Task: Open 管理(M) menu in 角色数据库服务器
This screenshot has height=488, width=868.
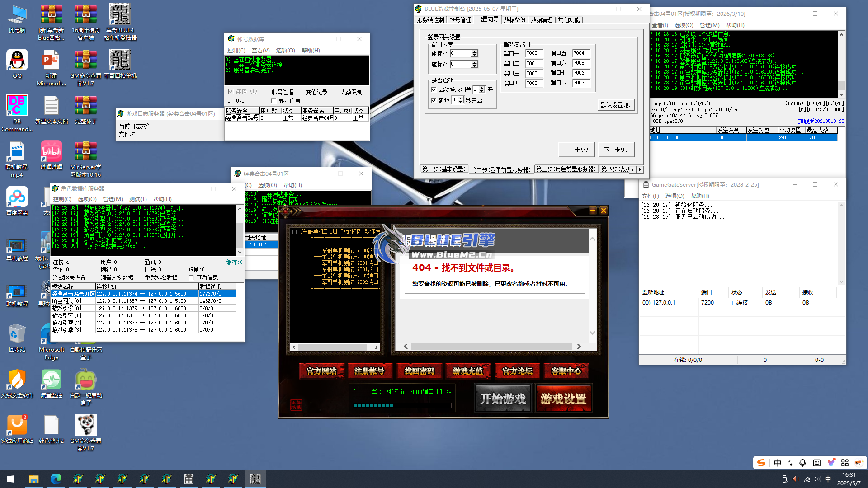Action: (113, 199)
